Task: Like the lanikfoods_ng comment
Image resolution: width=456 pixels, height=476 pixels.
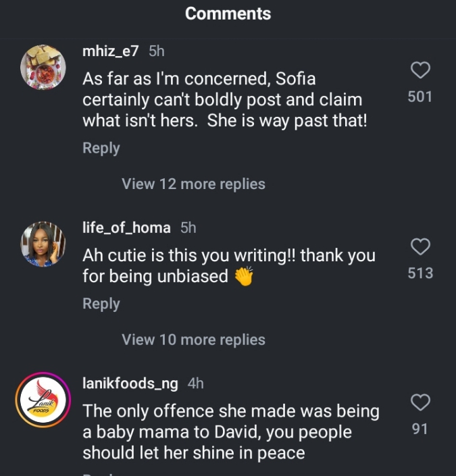Action: (x=420, y=403)
